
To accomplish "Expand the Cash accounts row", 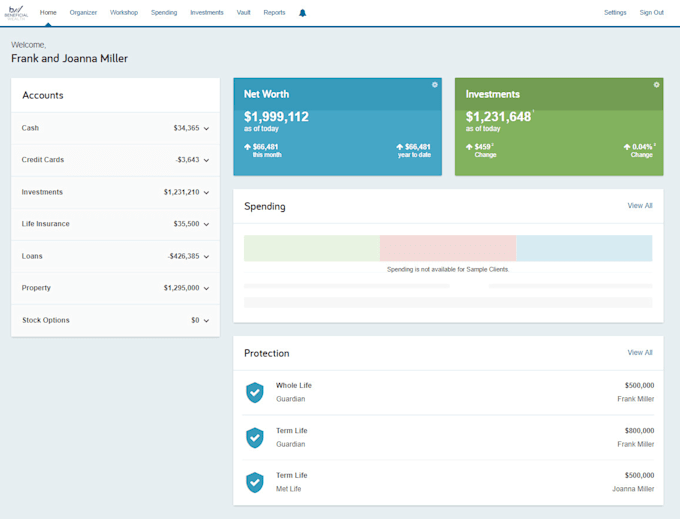I will (207, 129).
